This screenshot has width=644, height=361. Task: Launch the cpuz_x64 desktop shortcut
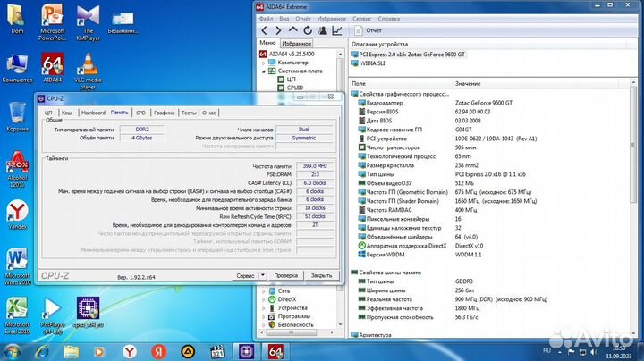coord(88,312)
